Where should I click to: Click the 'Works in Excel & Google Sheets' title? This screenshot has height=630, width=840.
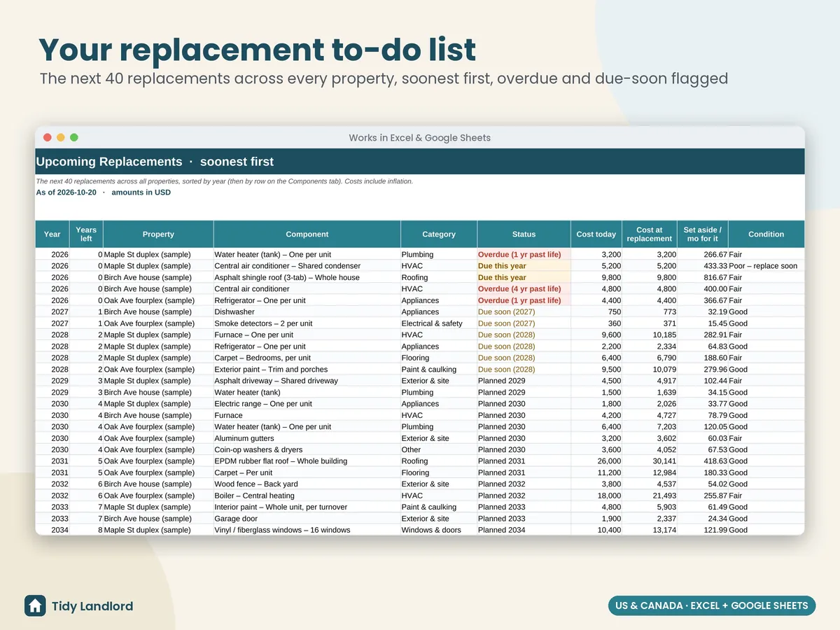(420, 138)
